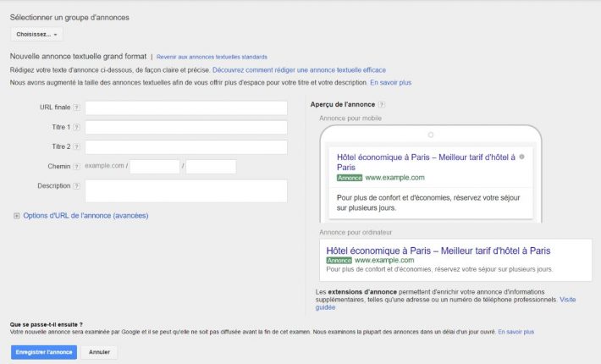
Task: Click help icon next to Description
Action: (x=77, y=186)
